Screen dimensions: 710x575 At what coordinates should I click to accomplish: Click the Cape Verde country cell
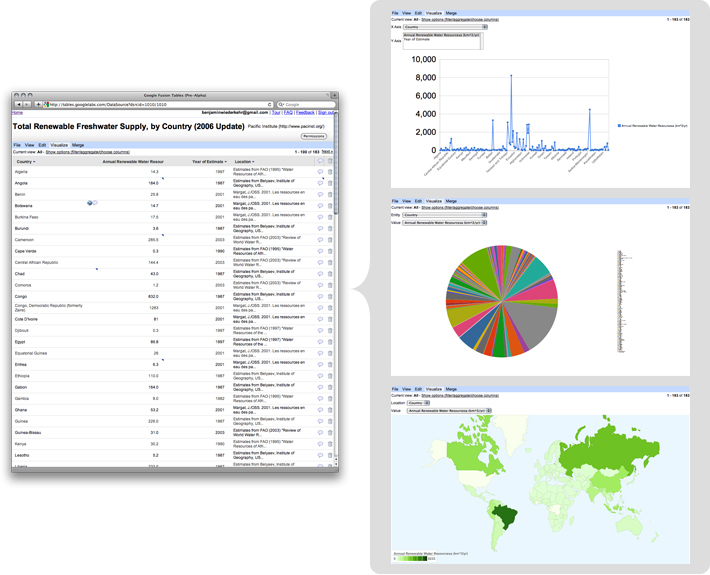tap(25, 251)
